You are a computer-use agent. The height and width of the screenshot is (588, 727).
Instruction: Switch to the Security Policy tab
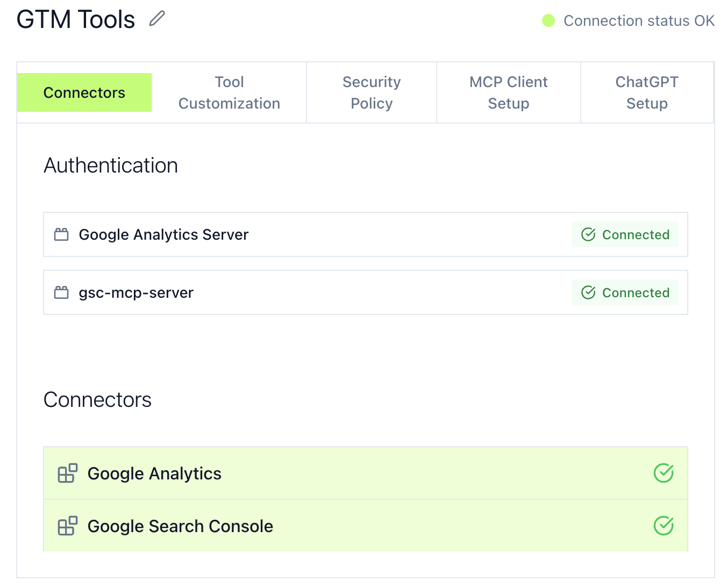[x=371, y=92]
